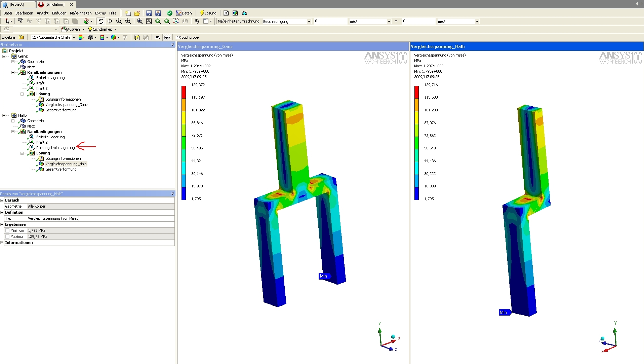Image resolution: width=644 pixels, height=364 pixels.
Task: Check the Maximum checkbox in details
Action: coord(7,236)
